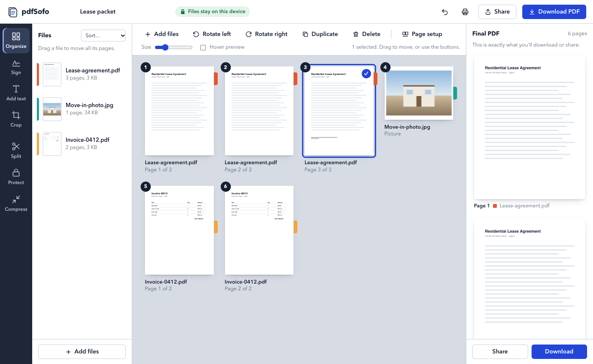Duplicate the selected page
The width and height of the screenshot is (593, 364).
[x=320, y=34]
